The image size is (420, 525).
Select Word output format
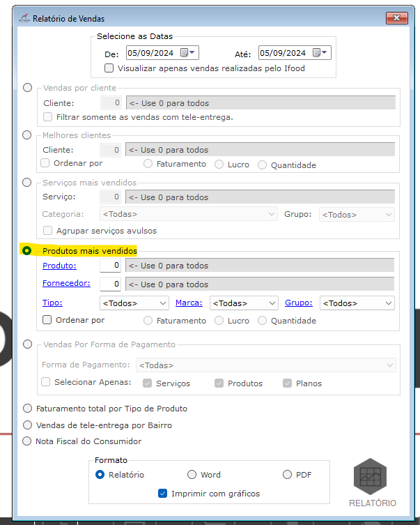pos(192,474)
